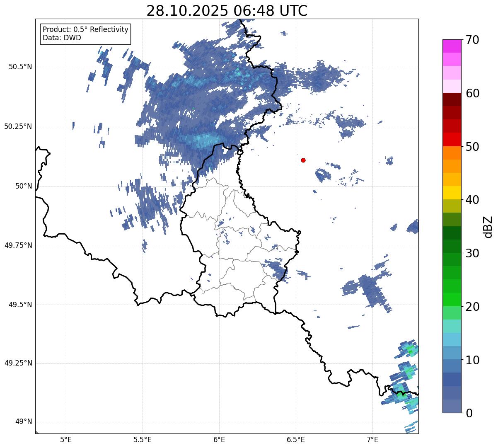Click the olive colorbar segment below 40

pyautogui.click(x=452, y=206)
